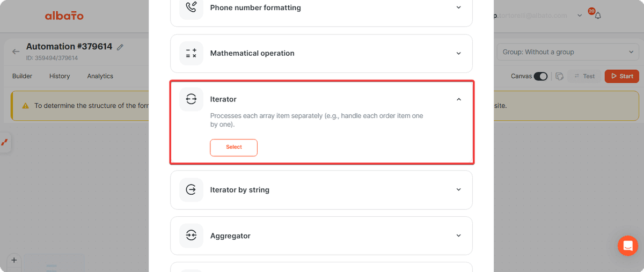Expand Phone number formatting section
This screenshot has width=644, height=272.
pos(458,8)
